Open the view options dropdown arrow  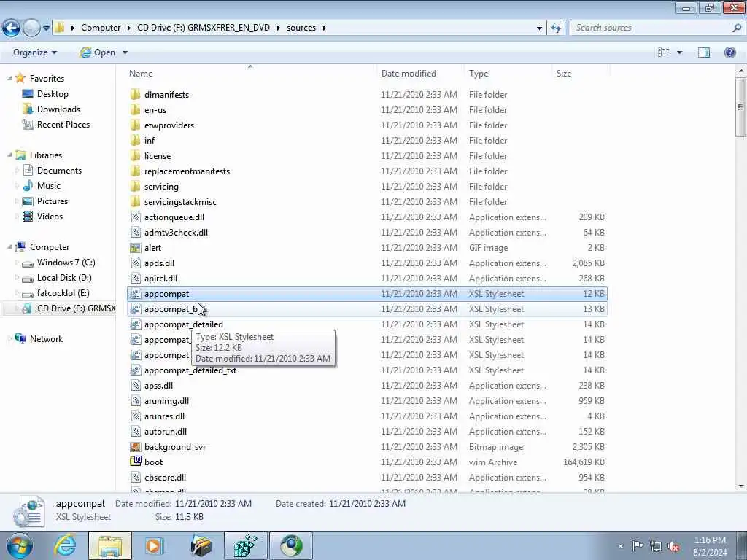click(680, 52)
